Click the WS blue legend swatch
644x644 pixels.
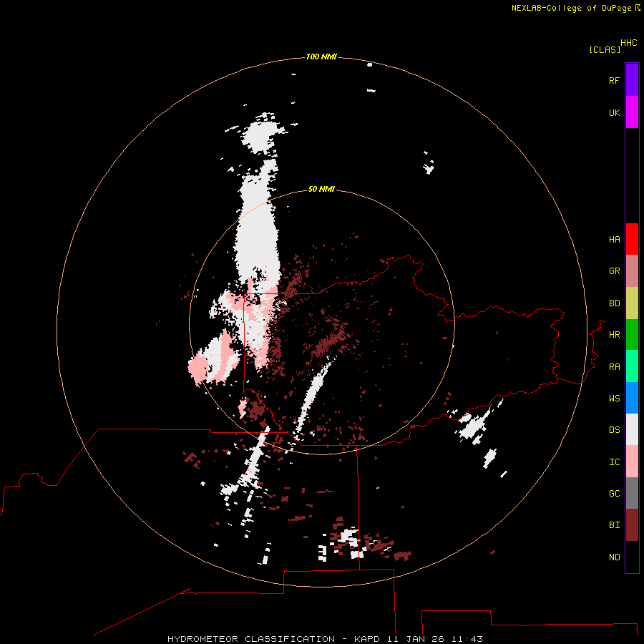(x=632, y=398)
